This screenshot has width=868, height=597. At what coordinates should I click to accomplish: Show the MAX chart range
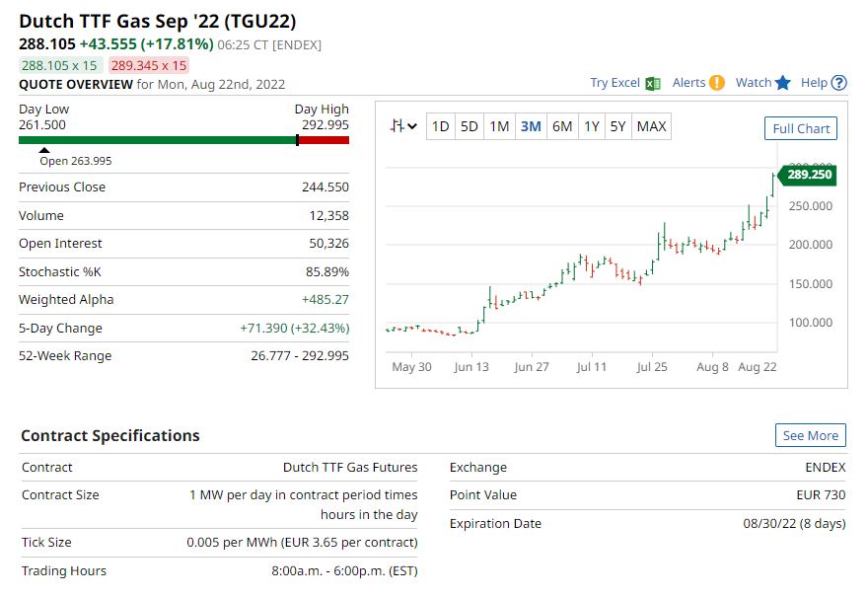pos(651,126)
